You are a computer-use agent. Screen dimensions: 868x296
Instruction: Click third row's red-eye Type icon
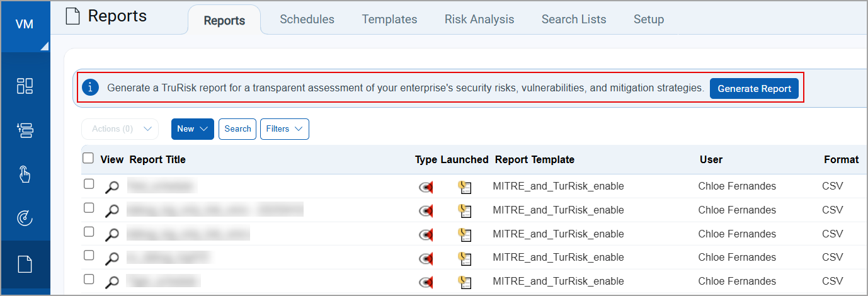[426, 235]
